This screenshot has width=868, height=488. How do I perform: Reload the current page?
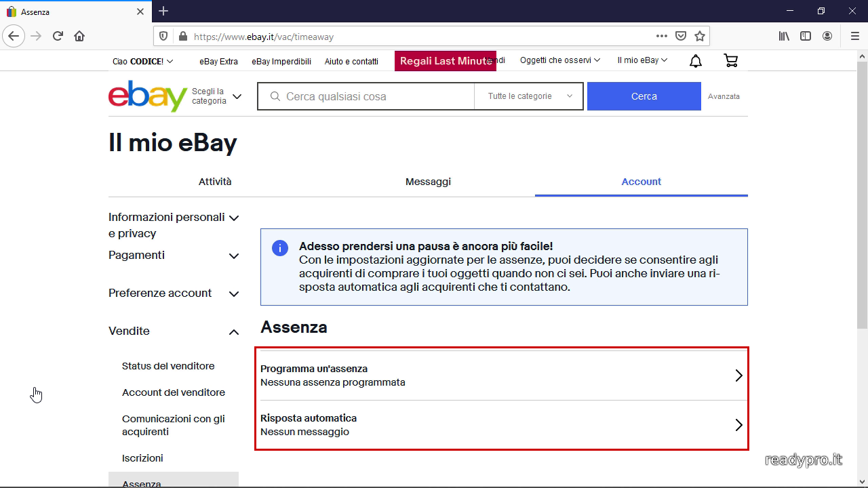(x=58, y=36)
